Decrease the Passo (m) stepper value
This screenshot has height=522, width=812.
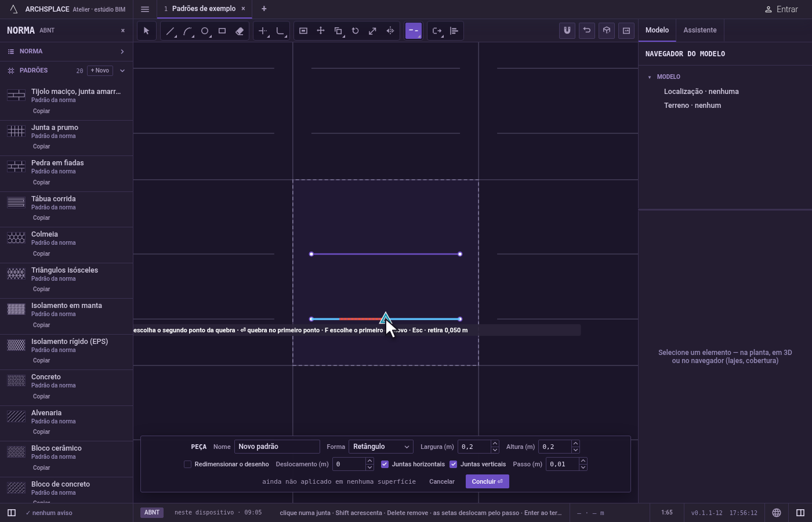(x=583, y=467)
